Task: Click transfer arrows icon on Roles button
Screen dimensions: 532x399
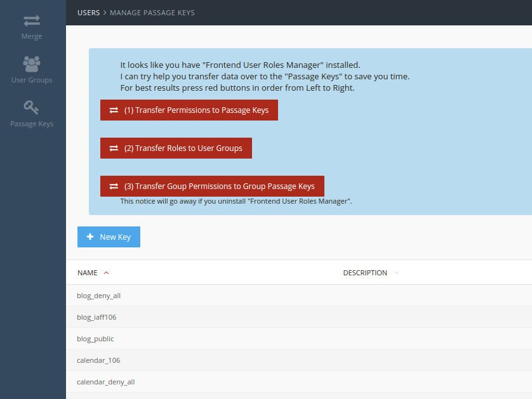Action: (114, 148)
